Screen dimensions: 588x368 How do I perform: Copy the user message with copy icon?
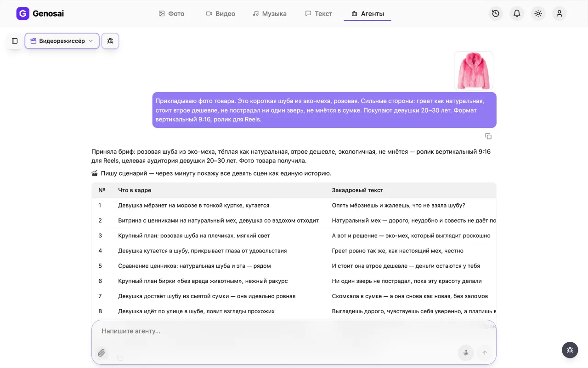coord(488,136)
